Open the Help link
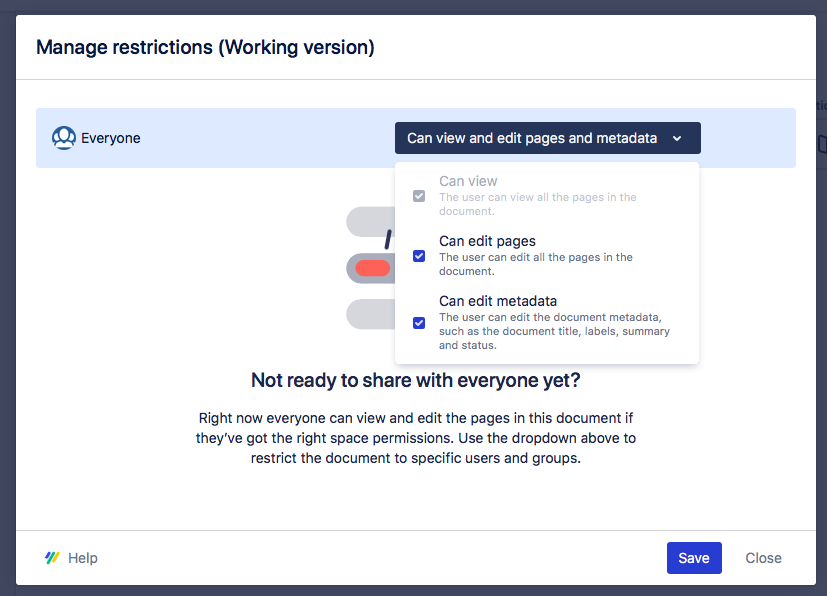 point(82,557)
